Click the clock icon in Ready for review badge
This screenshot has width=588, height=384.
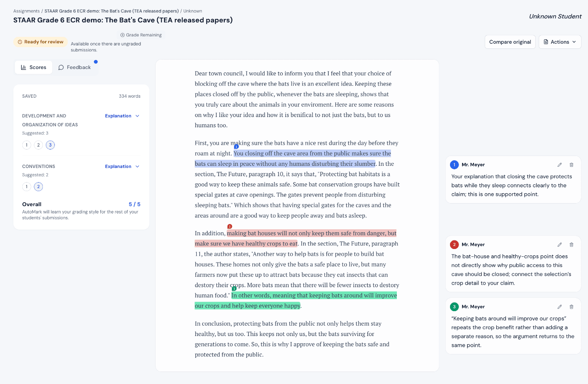20,42
